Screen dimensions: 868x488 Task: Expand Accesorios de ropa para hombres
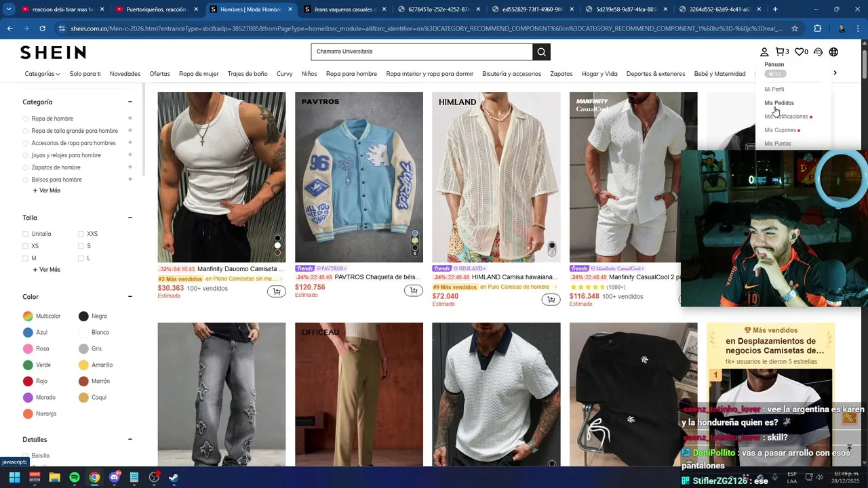click(130, 142)
